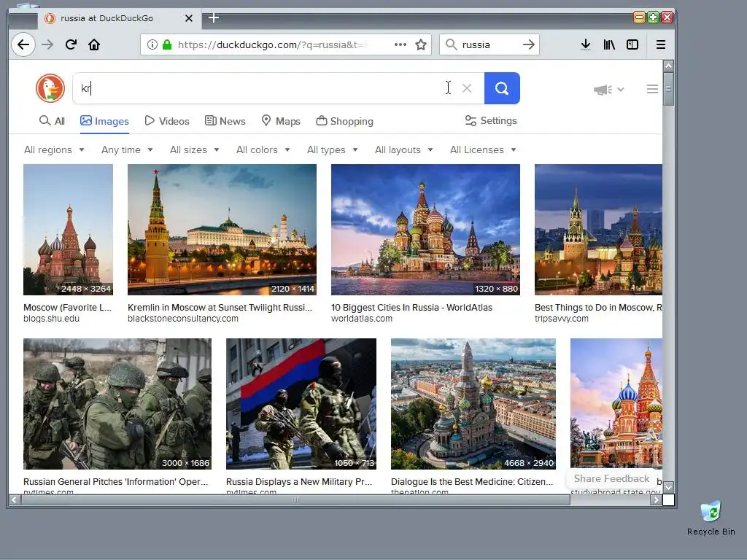Open the Best Things to Do in Moscow thumbnail
Screen dimensions: 747x560
598,230
